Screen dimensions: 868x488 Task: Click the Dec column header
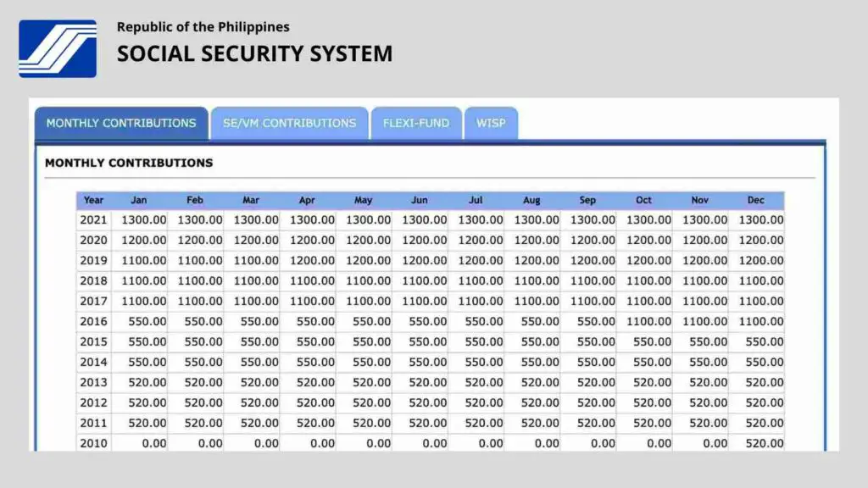coord(755,200)
